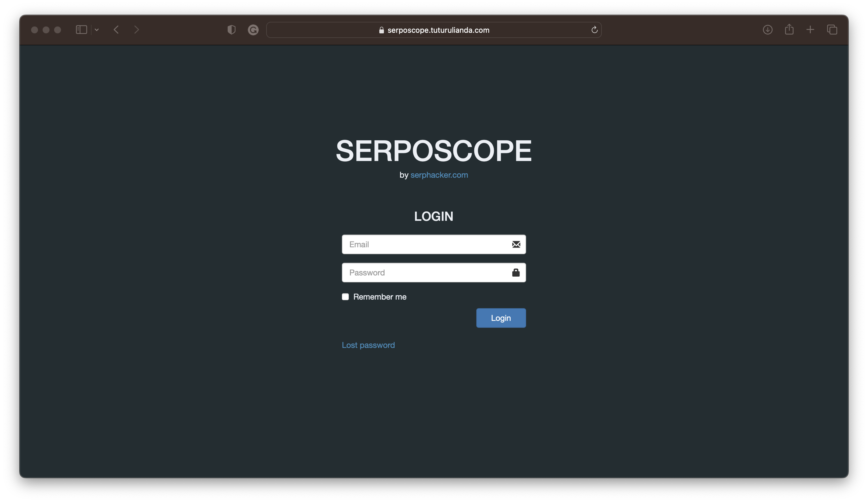Enable the Remember me checkbox
The height and width of the screenshot is (502, 868).
pyautogui.click(x=345, y=297)
